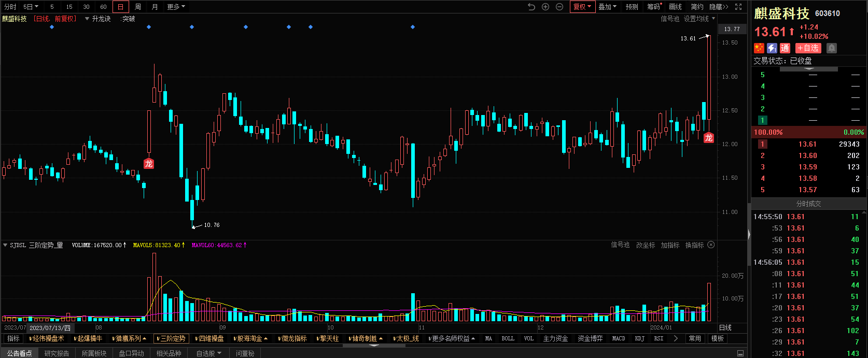Viewport: 868px width, 358px height.
Task: Enter fullscreen chart mode
Action: (x=738, y=7)
